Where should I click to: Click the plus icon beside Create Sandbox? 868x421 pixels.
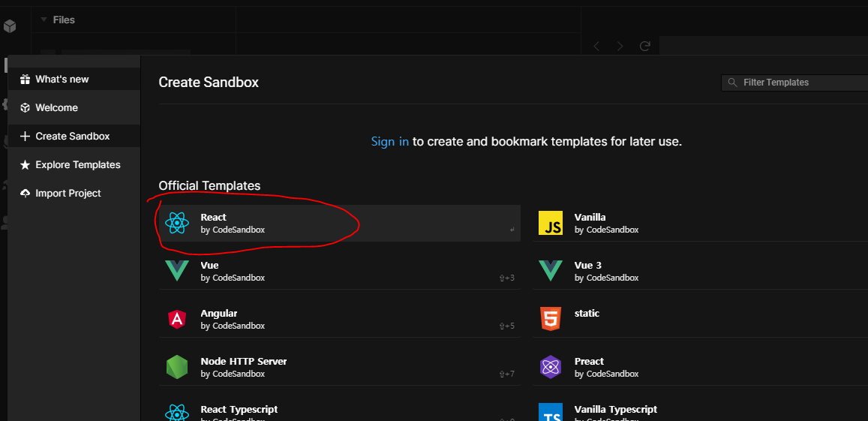click(25, 137)
